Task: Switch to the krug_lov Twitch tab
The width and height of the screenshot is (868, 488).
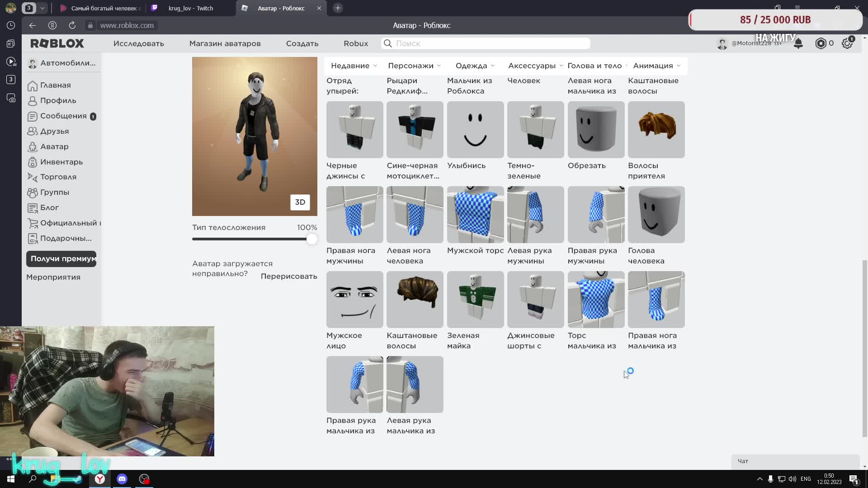Action: click(191, 8)
